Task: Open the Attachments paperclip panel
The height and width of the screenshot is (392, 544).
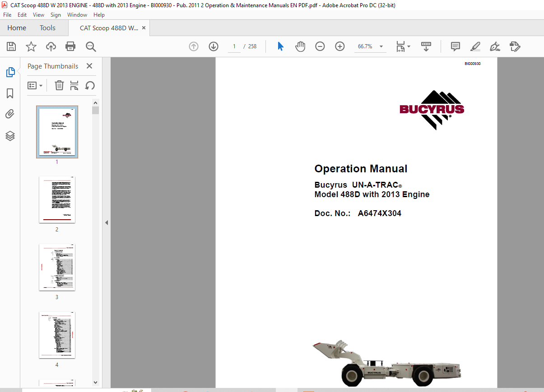Action: [10, 114]
